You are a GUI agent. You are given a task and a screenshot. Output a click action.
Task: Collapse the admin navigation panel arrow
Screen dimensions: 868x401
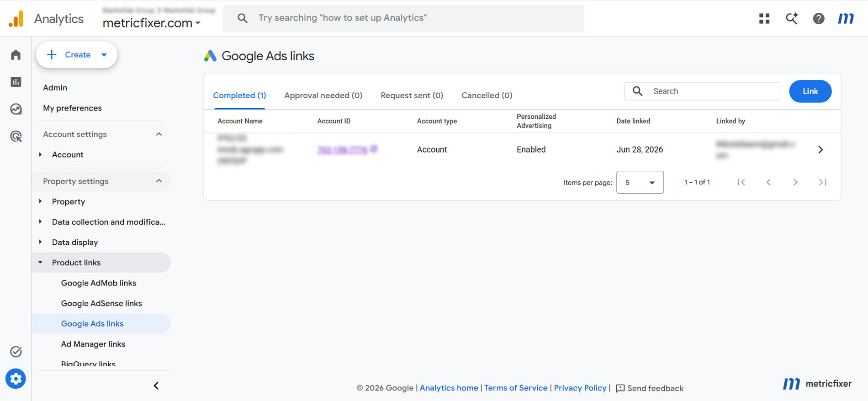coord(156,386)
